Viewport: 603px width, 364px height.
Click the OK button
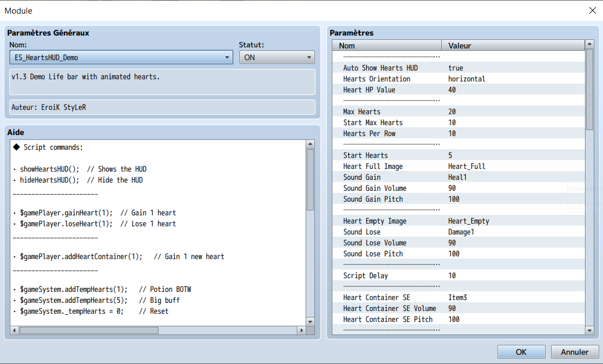[x=521, y=351]
